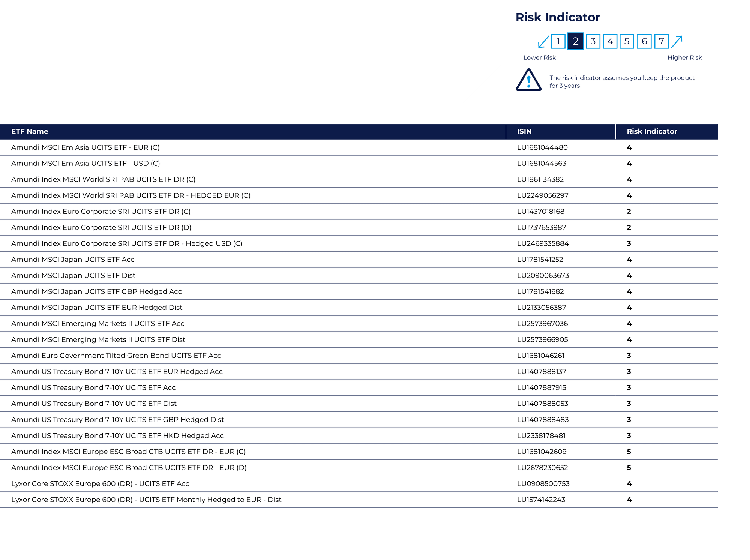Click ISIN LU1681044480
Viewport: 750px width, 560px height.
[x=542, y=147]
